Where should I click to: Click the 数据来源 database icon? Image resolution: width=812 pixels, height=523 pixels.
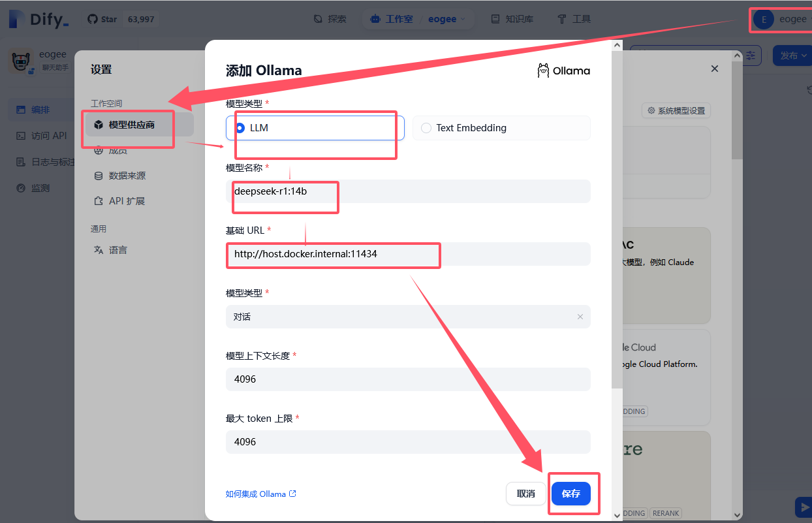99,176
